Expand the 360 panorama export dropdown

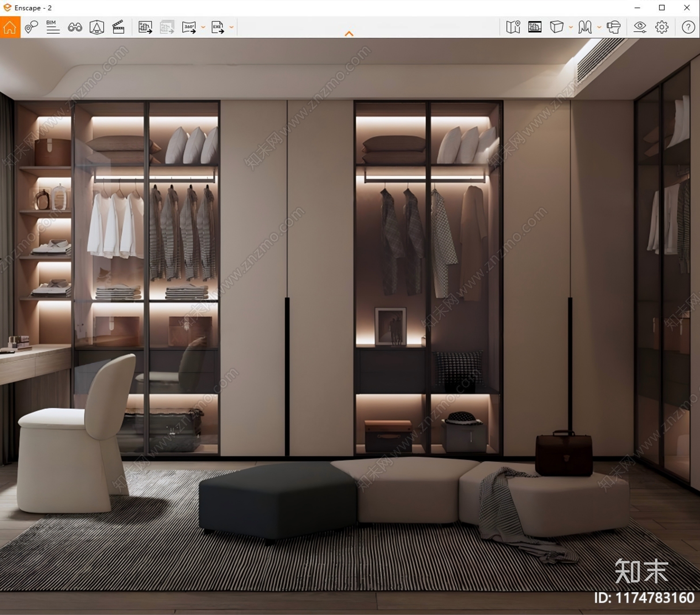click(x=203, y=27)
